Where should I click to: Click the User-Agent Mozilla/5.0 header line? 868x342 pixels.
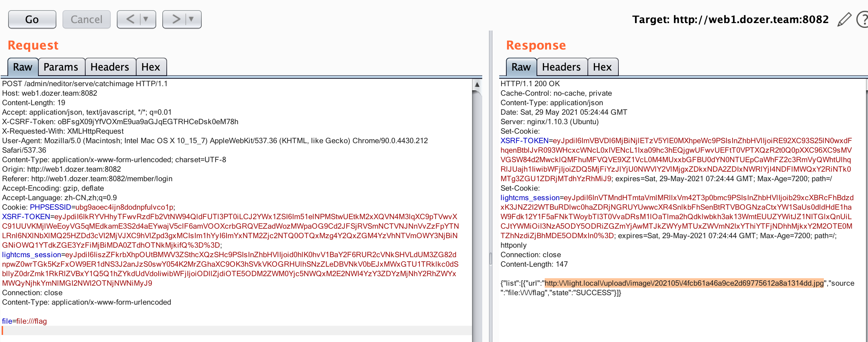(215, 146)
